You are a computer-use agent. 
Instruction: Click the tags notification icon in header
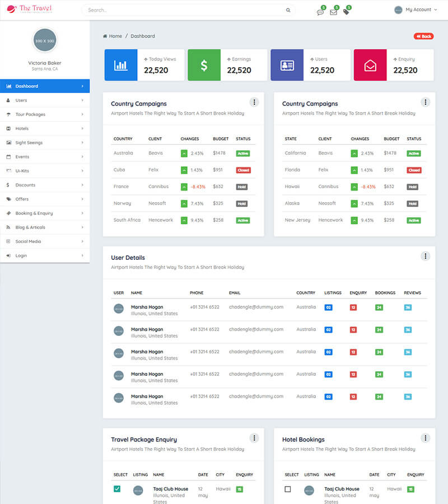346,12
